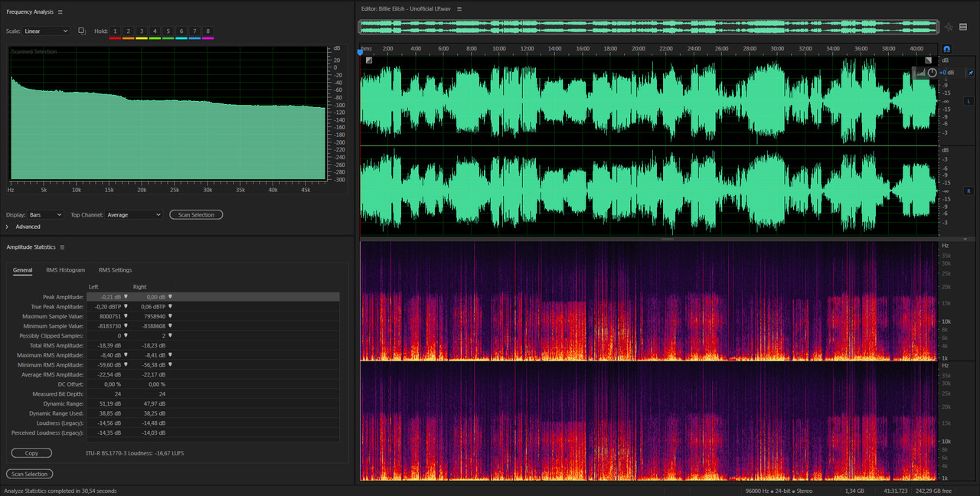Screen dimensions: 980x496
Task: Click Right Minimum RMS Amplitude marker icon
Action: click(171, 365)
